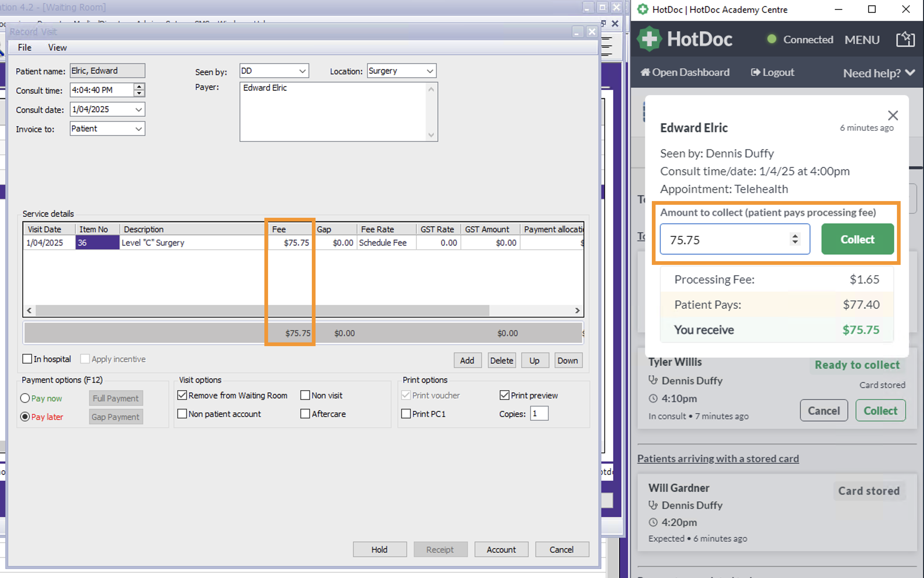Click Patients arriving with a stored card heading

pyautogui.click(x=718, y=458)
